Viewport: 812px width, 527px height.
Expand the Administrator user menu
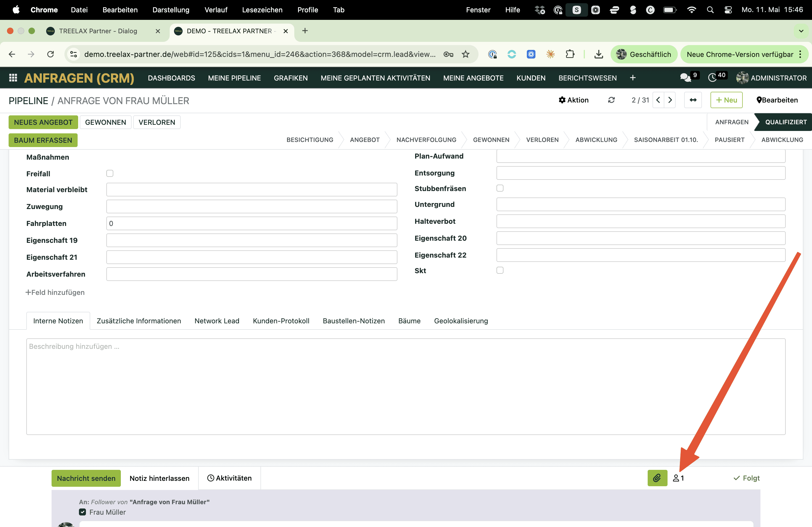[771, 78]
